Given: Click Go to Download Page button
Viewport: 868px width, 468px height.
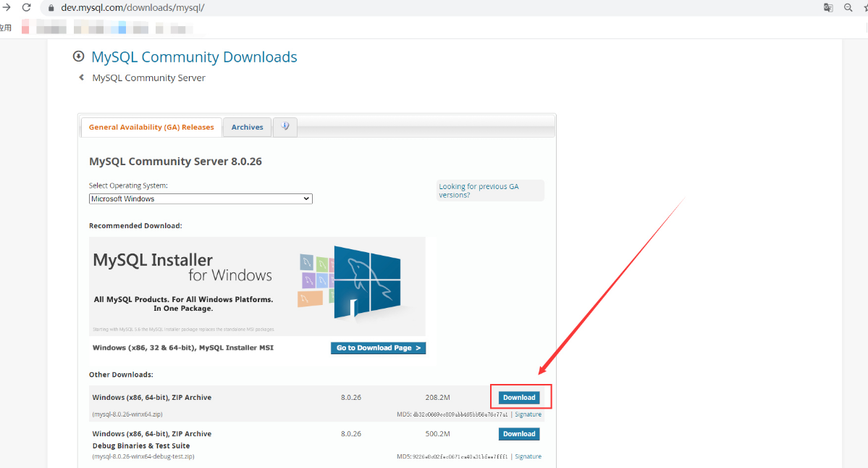Looking at the screenshot, I should tap(378, 348).
